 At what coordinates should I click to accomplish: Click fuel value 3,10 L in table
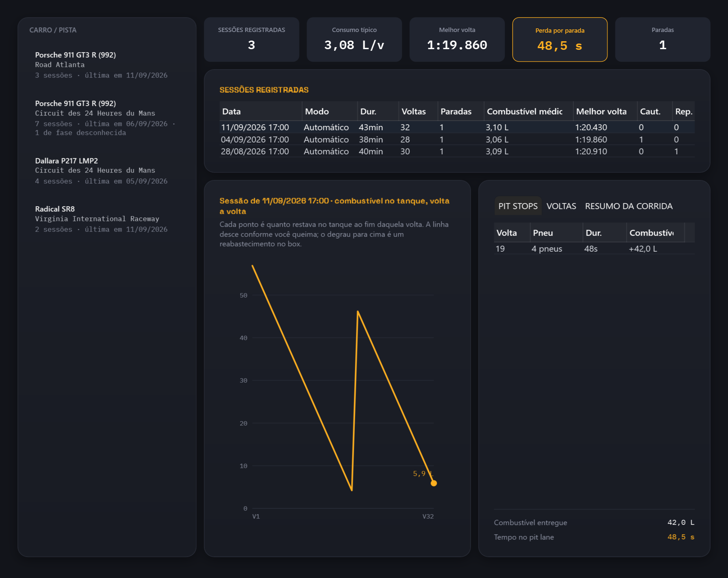pyautogui.click(x=497, y=127)
